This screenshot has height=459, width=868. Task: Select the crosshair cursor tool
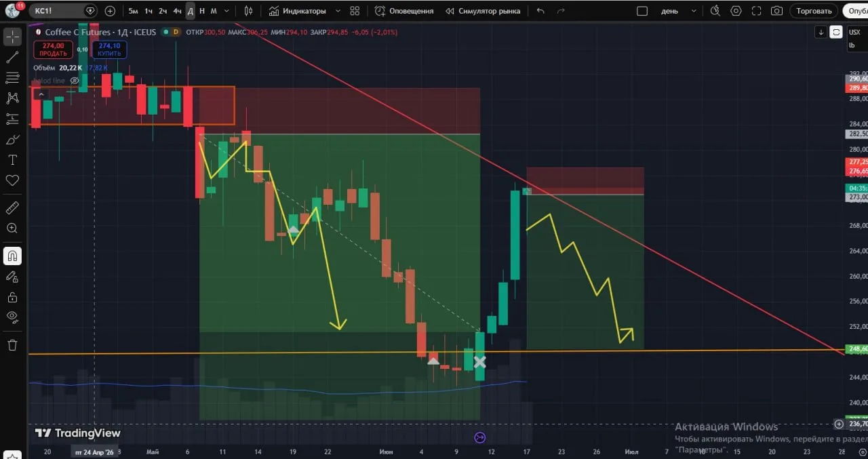point(12,37)
